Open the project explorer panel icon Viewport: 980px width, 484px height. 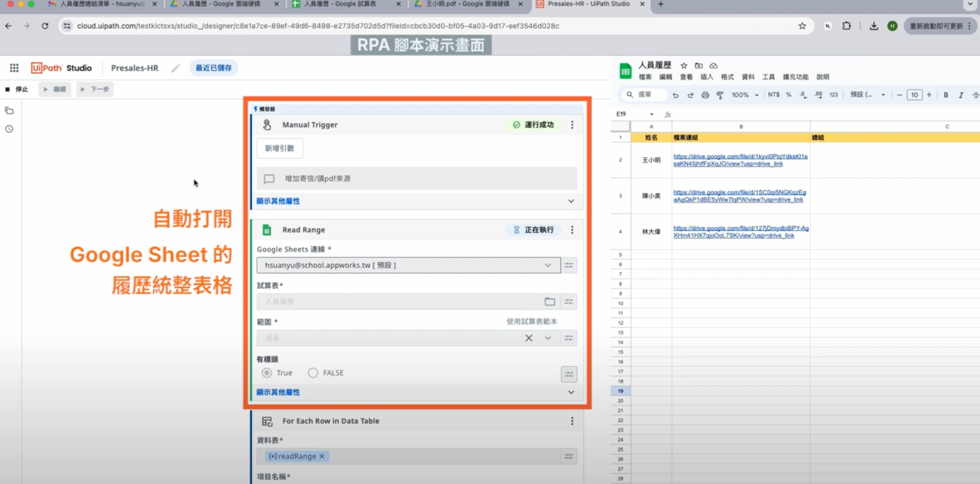(x=9, y=111)
